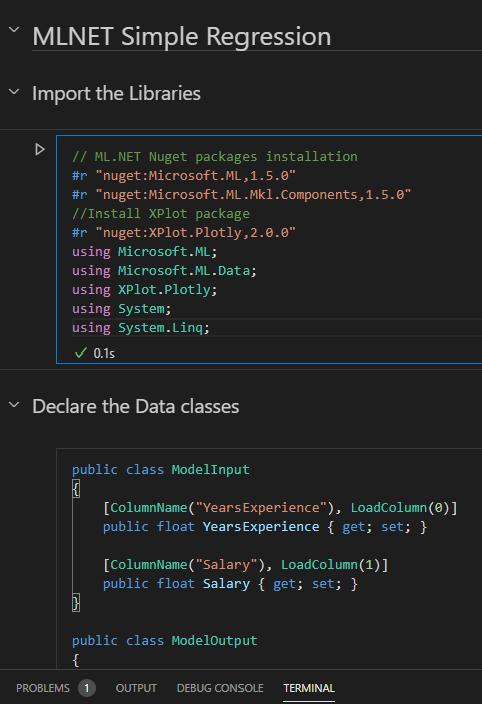The image size is (482, 704).
Task: Open the DEBUG CONSOLE tab
Action: point(220,688)
